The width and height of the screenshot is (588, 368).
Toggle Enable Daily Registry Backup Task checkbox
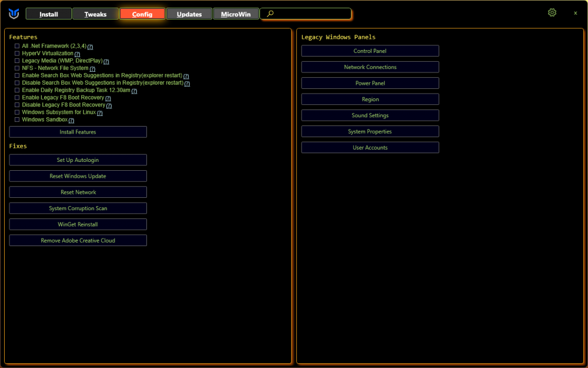17,90
